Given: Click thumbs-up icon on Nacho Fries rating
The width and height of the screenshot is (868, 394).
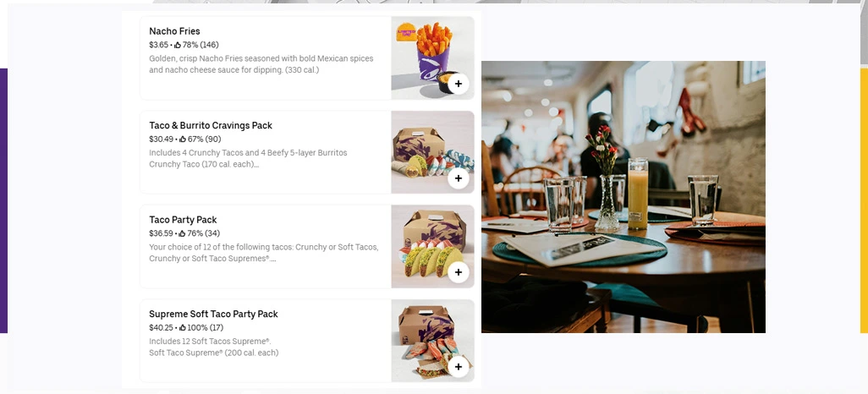Looking at the screenshot, I should click(x=178, y=45).
